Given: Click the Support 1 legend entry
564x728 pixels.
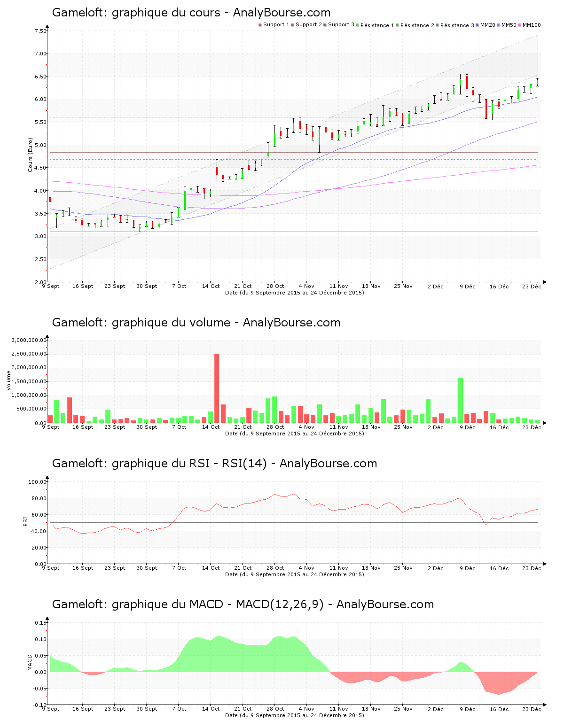Looking at the screenshot, I should [274, 25].
